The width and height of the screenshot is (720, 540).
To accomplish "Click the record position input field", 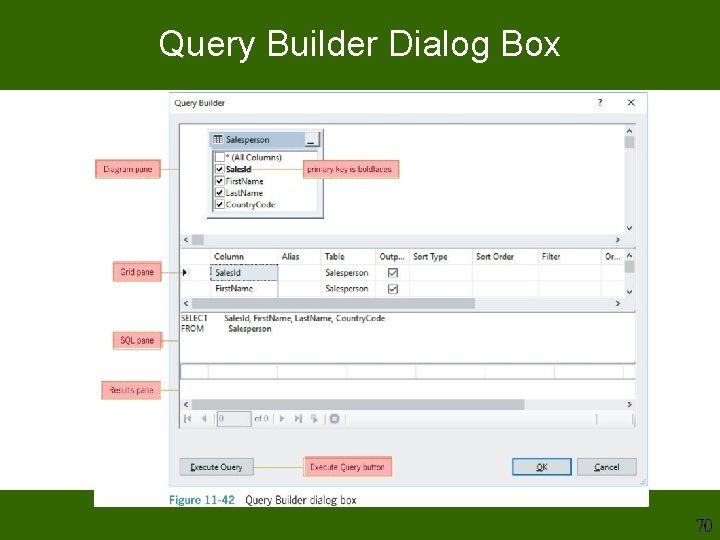I will click(x=234, y=419).
